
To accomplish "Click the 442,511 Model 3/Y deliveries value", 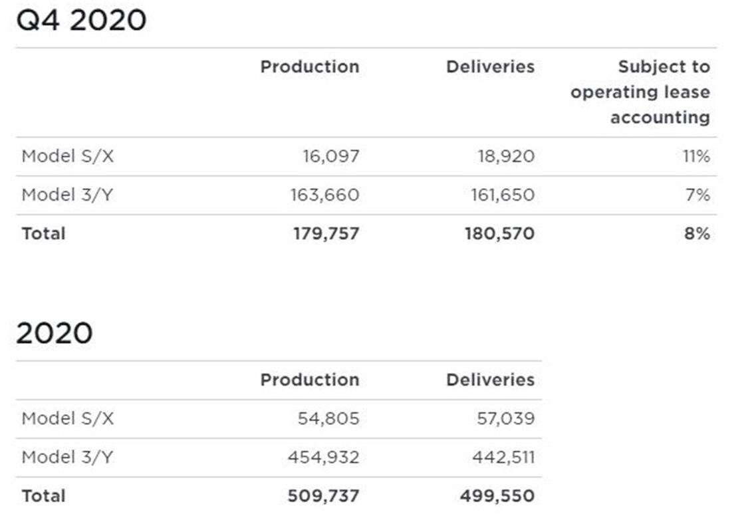I will coord(503,457).
